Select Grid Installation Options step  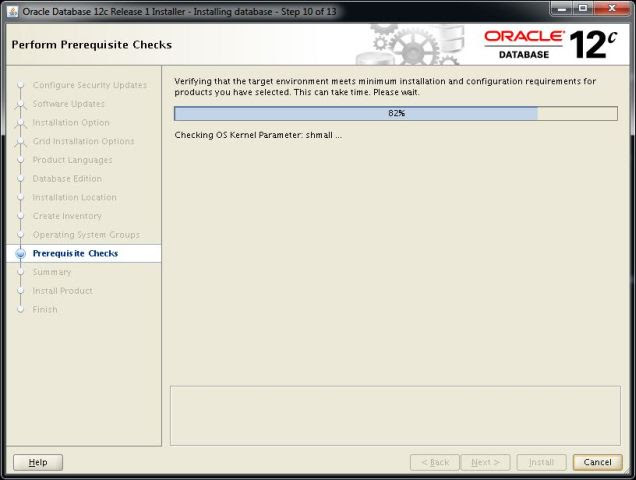(x=83, y=141)
